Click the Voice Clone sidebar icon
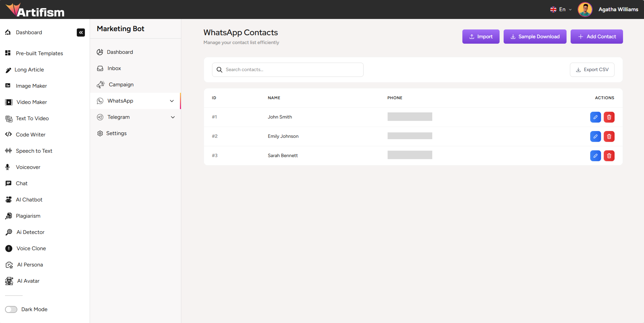This screenshot has height=323, width=644. [9, 248]
